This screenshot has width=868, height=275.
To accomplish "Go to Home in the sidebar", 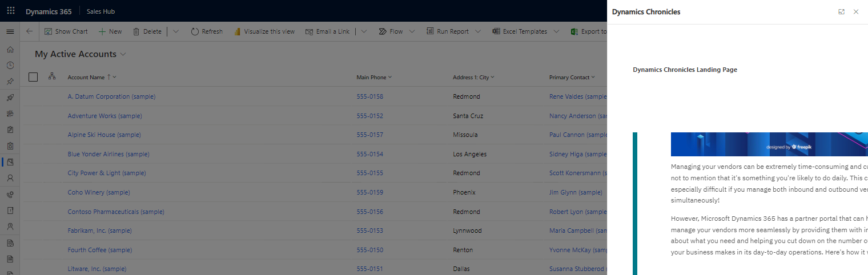I will [10, 50].
